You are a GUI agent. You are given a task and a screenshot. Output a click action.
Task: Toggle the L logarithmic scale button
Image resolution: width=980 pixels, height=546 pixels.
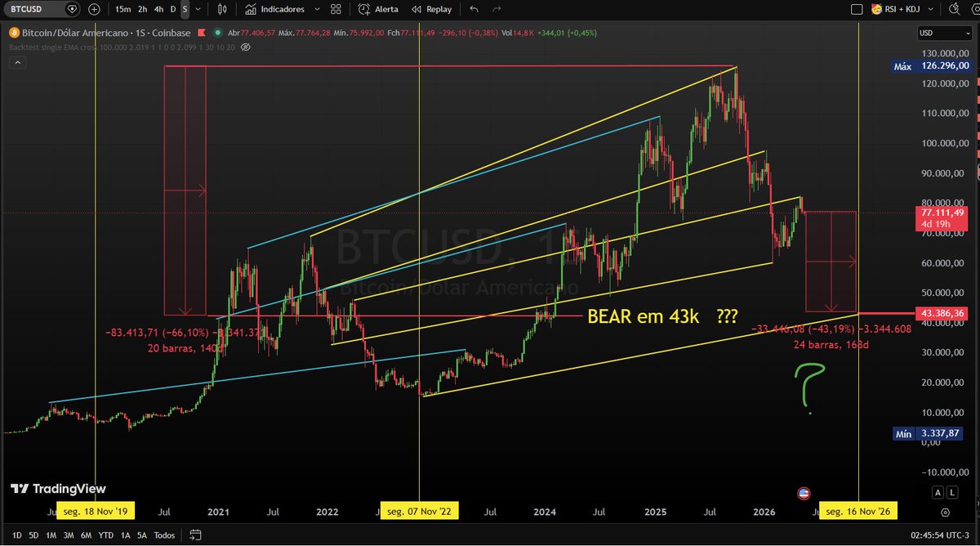pyautogui.click(x=951, y=492)
